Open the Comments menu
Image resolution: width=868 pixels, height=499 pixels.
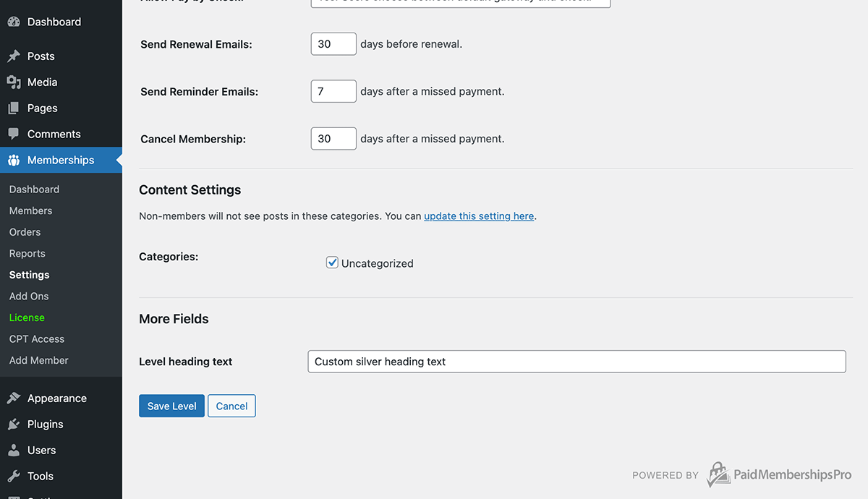click(61, 135)
